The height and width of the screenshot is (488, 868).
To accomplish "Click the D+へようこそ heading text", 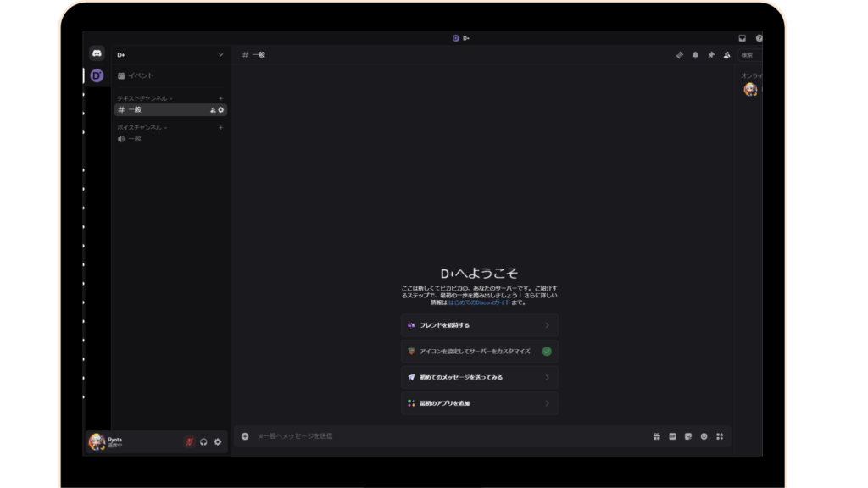I will (479, 274).
